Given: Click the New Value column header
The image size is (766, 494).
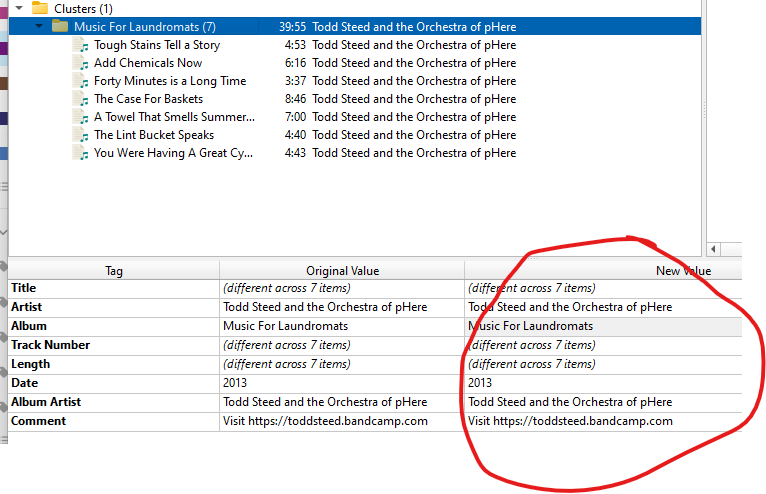Looking at the screenshot, I should [x=603, y=271].
